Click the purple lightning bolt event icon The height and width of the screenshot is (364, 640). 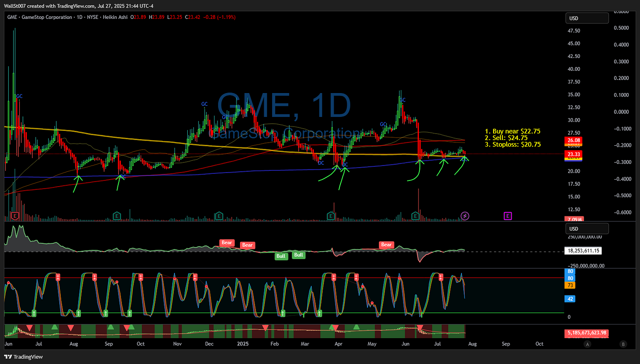[x=465, y=216]
